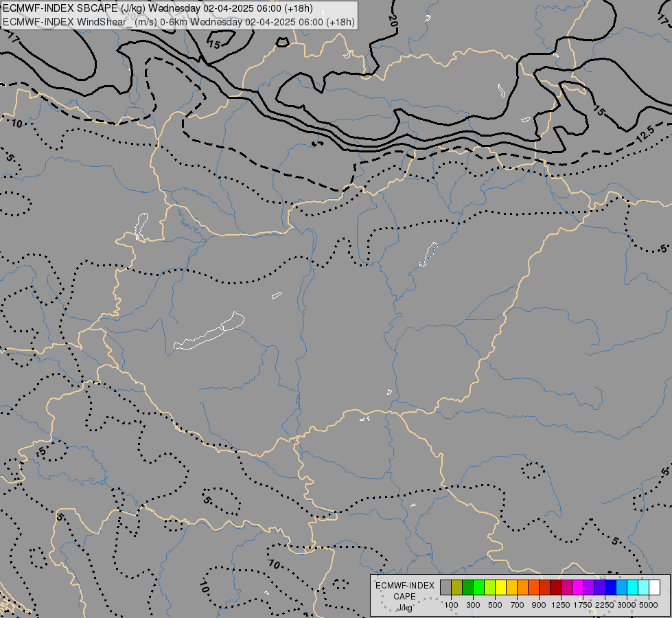Click the 700 legend value label
The width and height of the screenshot is (672, 618).
[518, 605]
